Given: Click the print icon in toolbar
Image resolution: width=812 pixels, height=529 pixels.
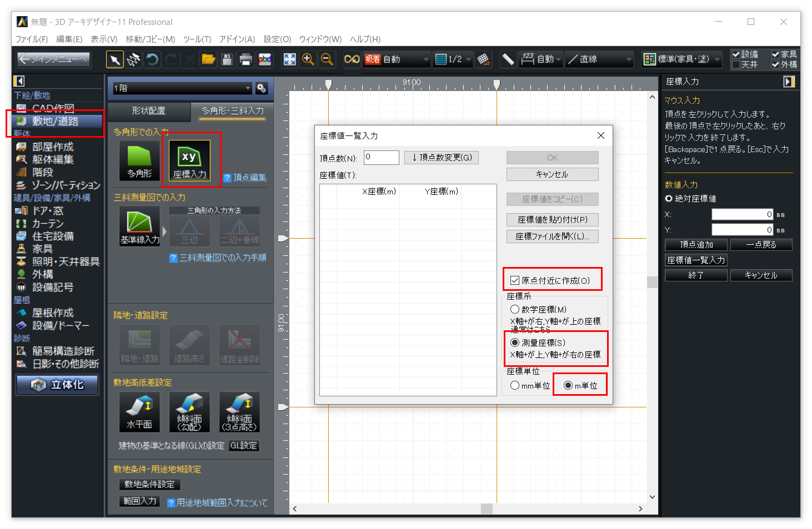Looking at the screenshot, I should tap(245, 59).
